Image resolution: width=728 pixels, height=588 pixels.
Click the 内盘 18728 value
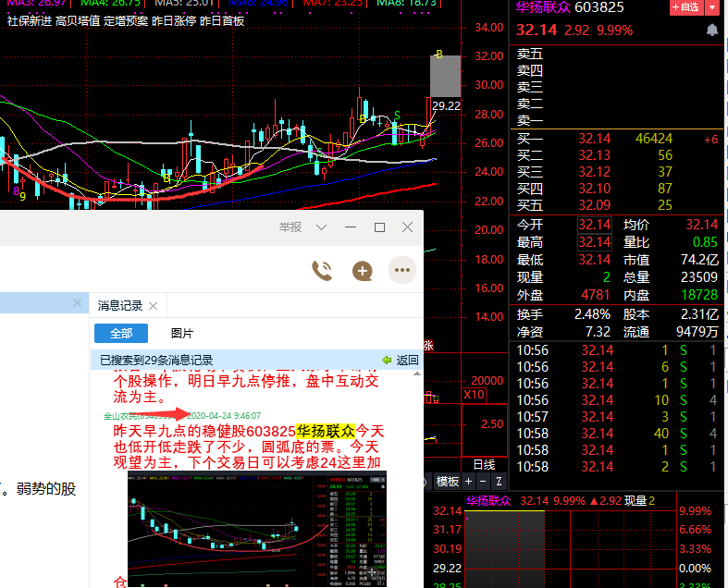(698, 295)
